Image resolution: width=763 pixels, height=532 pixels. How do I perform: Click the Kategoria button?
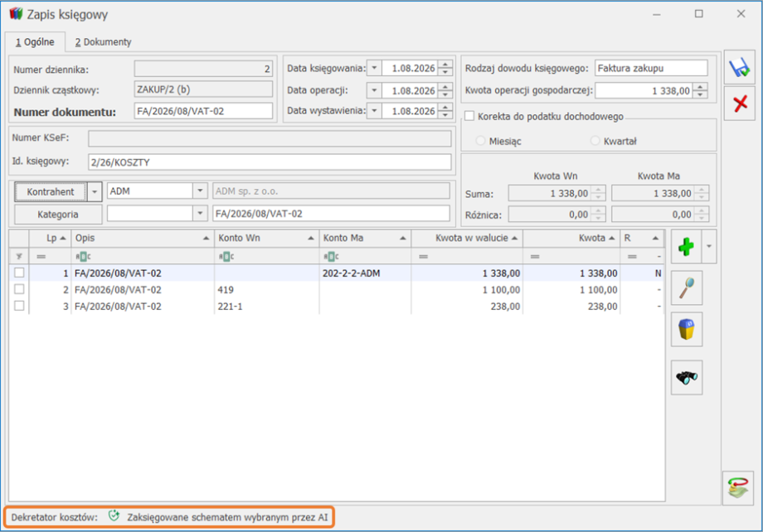58,215
